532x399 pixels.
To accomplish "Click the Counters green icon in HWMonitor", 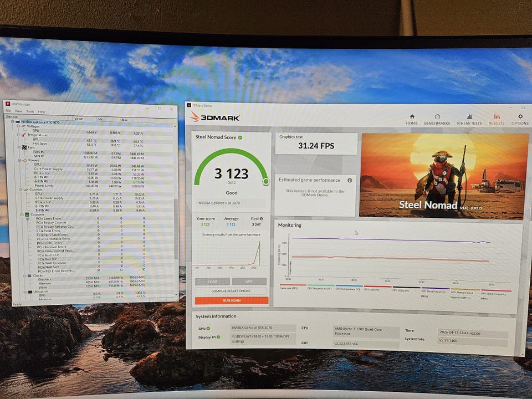I will [27, 214].
